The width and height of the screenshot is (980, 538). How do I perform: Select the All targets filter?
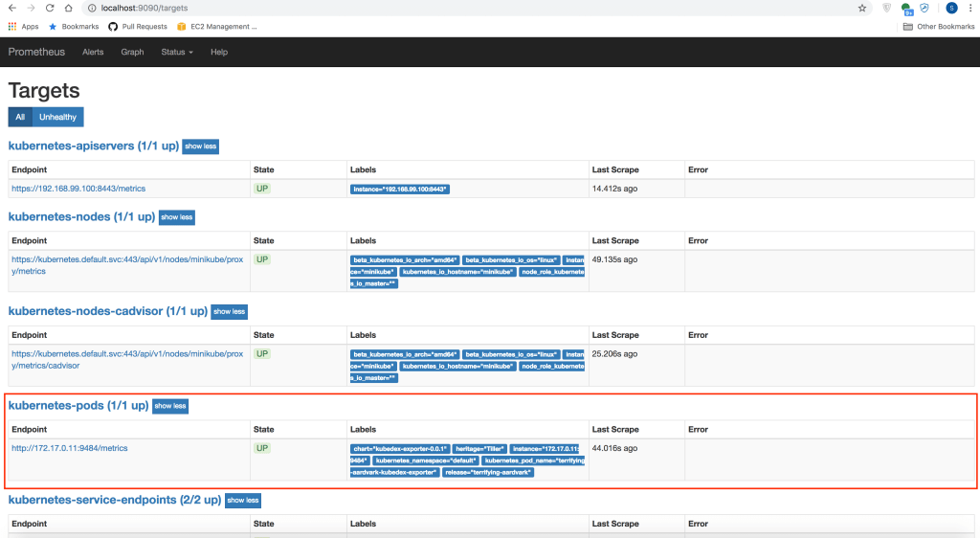(20, 117)
